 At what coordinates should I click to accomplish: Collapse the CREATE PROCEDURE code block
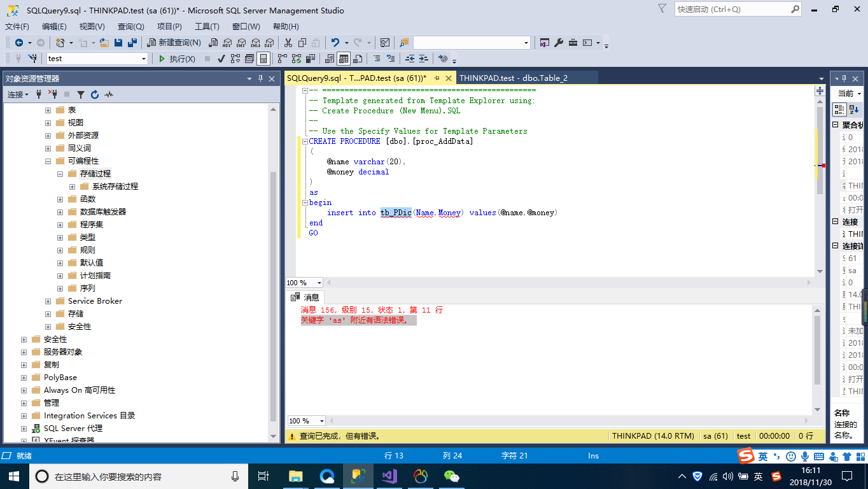click(305, 141)
